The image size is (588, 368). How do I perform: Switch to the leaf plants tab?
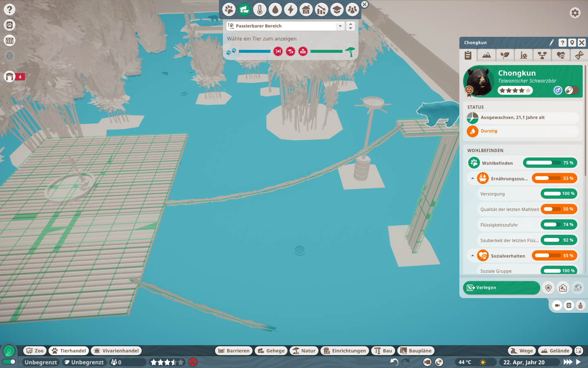point(505,55)
